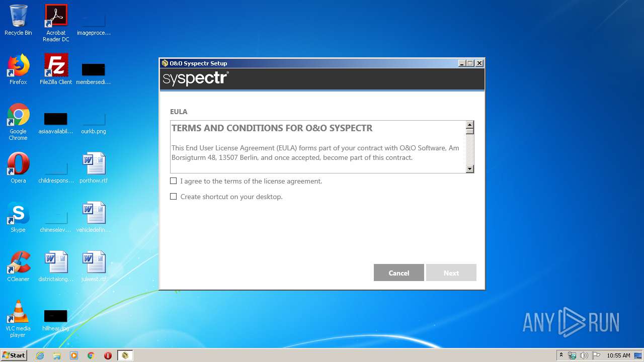Open the Recycle Bin desktop icon
The height and width of the screenshot is (362, 644).
(x=18, y=20)
